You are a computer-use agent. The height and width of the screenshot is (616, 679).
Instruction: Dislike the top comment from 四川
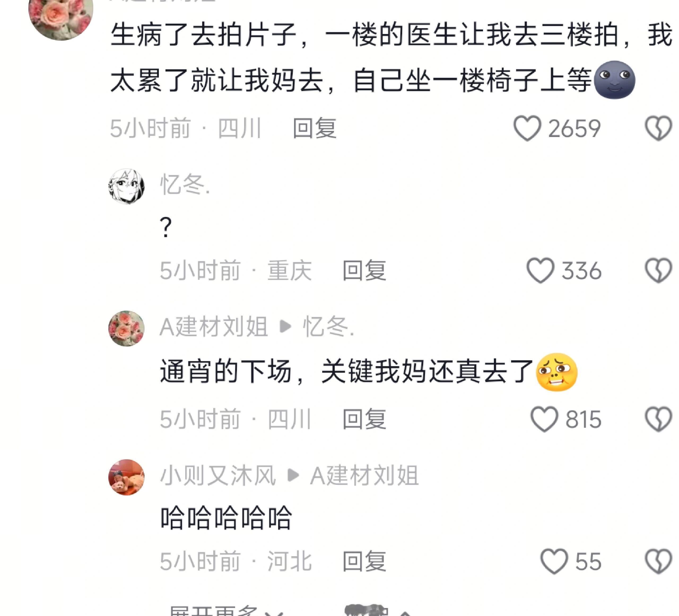point(659,128)
